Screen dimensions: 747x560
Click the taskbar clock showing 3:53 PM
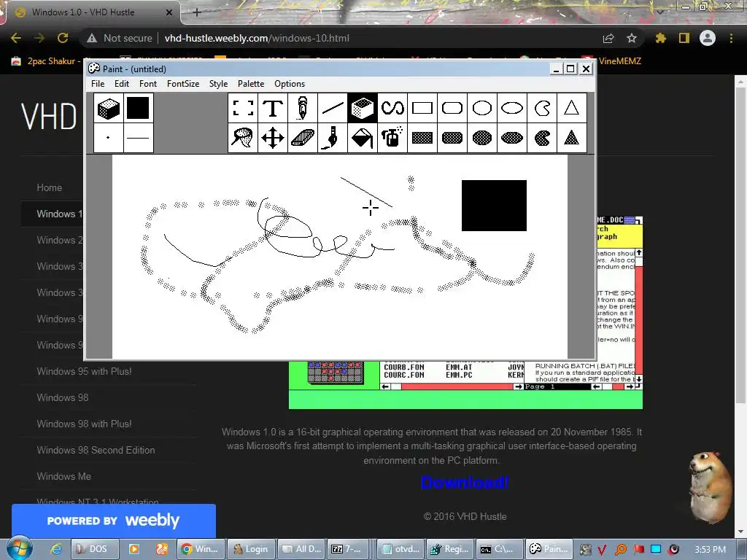tap(711, 550)
